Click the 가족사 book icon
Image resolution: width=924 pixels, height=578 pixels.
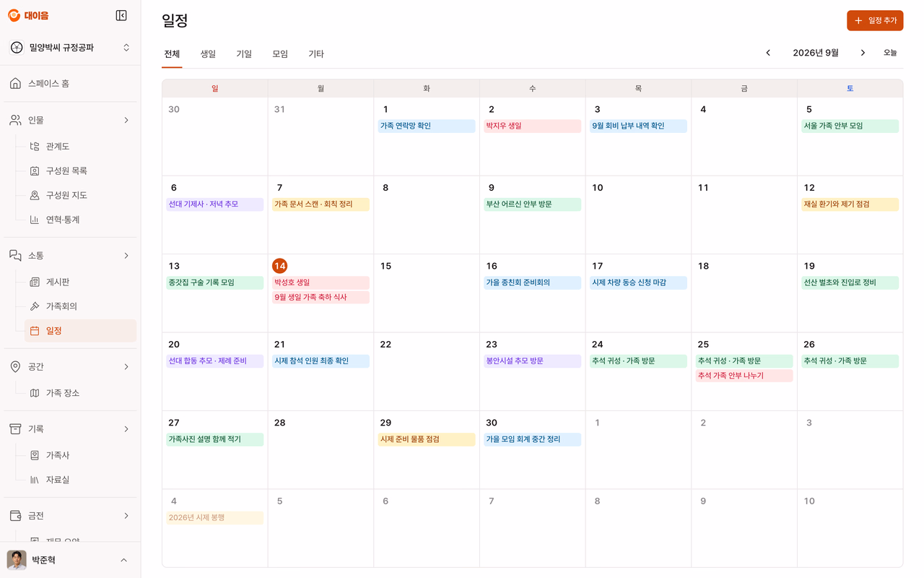[35, 456]
